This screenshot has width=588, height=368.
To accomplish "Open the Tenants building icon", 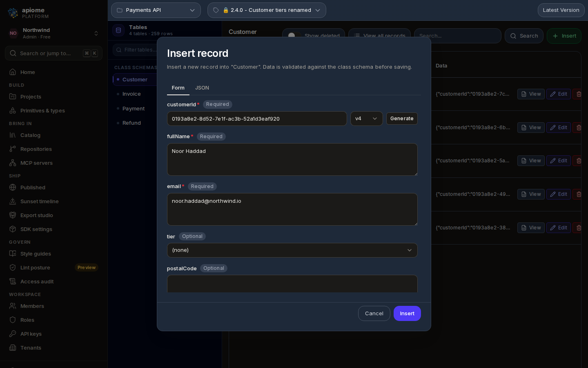I will click(13, 348).
